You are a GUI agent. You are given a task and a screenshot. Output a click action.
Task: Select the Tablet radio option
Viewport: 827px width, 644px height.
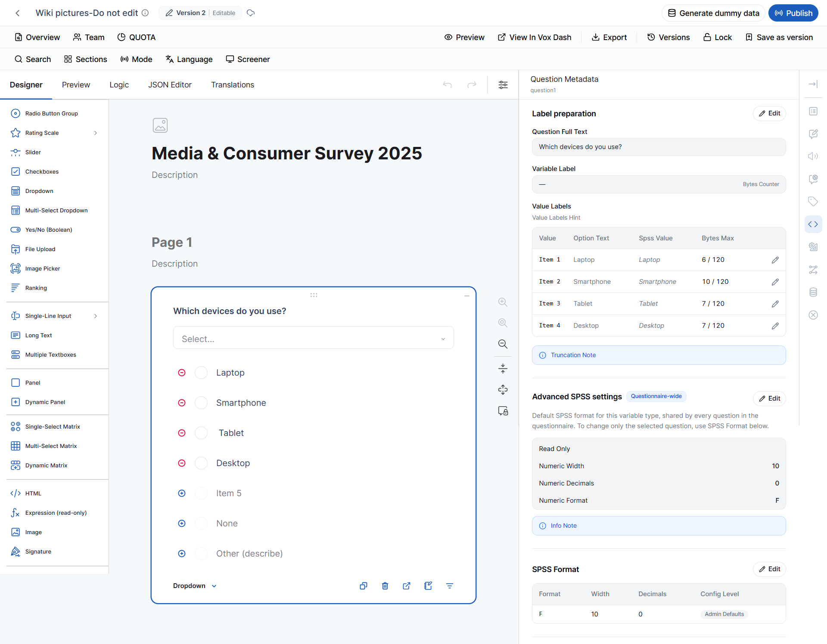[201, 433]
